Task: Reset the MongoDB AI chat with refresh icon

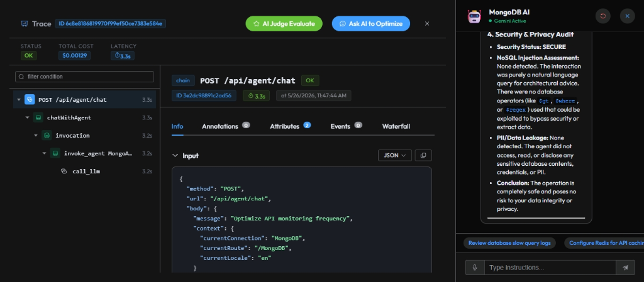Action: (603, 16)
